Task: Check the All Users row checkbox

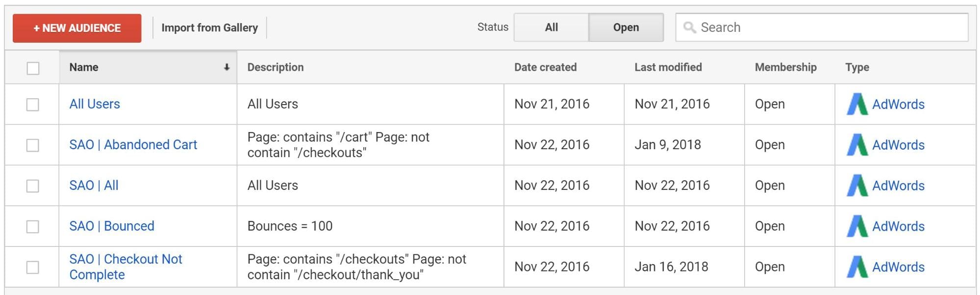Action: (33, 105)
